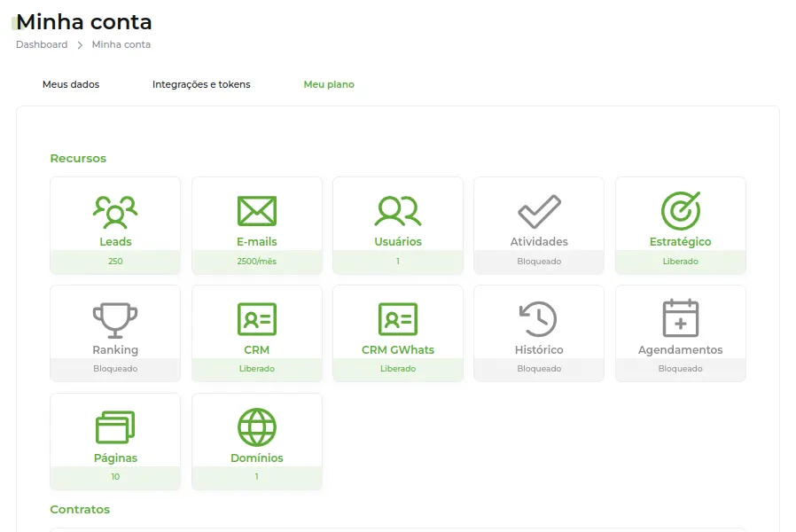Click the Páginas label

point(115,458)
